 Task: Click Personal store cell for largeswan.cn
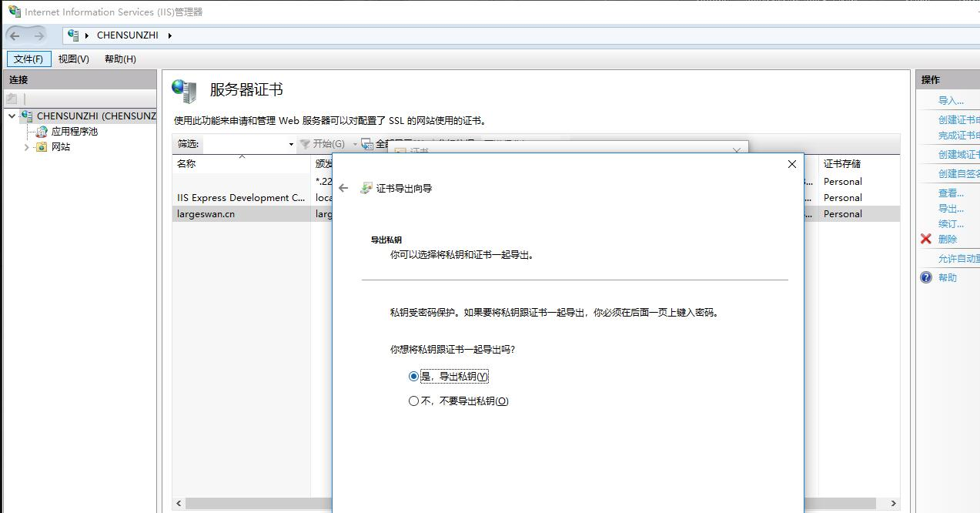click(x=843, y=214)
